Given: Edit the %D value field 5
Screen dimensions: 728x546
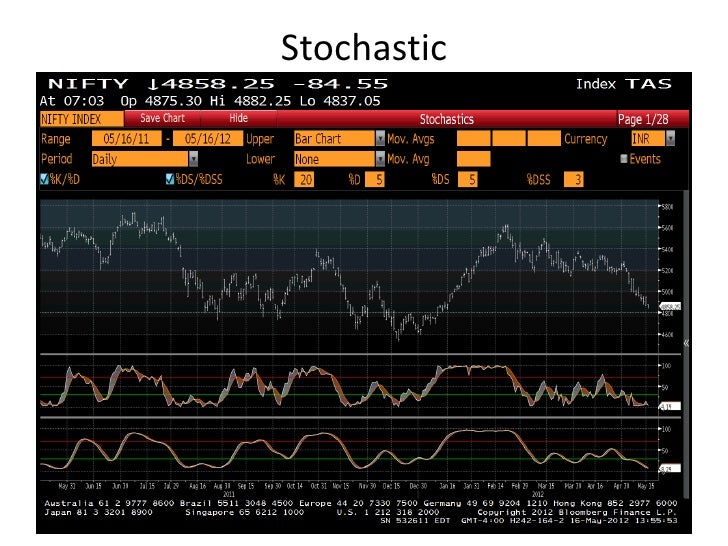Looking at the screenshot, I should (375, 180).
